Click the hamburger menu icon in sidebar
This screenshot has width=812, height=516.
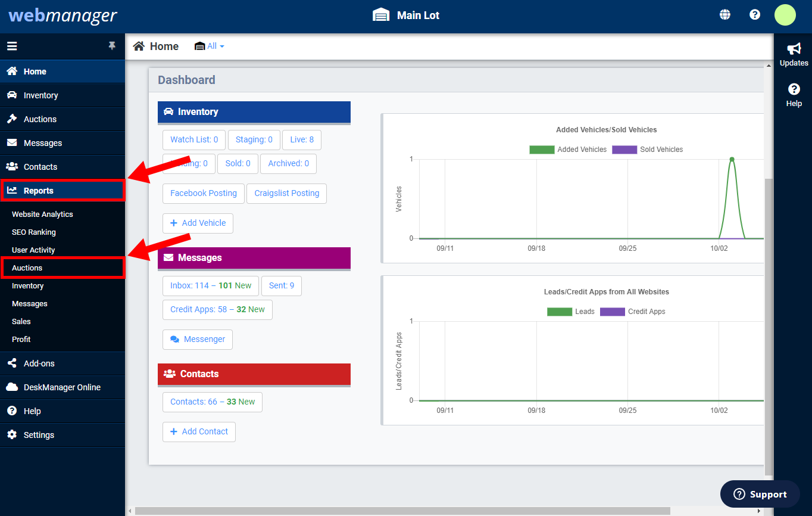coord(12,46)
